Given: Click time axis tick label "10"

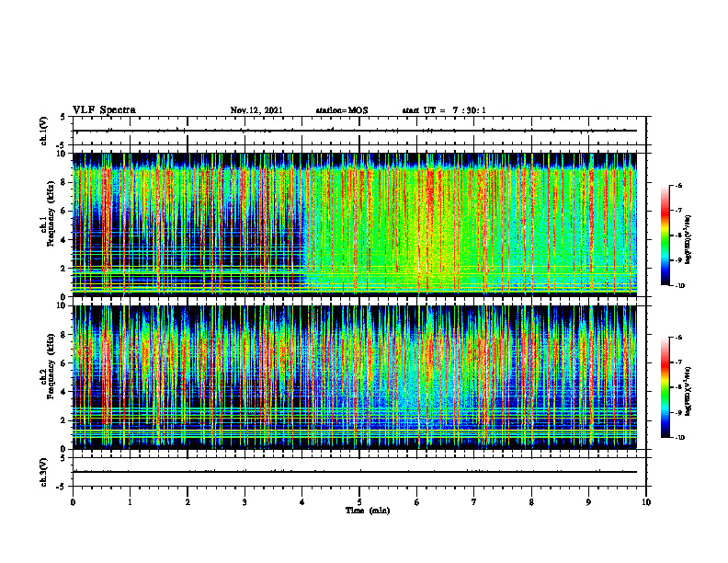Looking at the screenshot, I should 646,502.
